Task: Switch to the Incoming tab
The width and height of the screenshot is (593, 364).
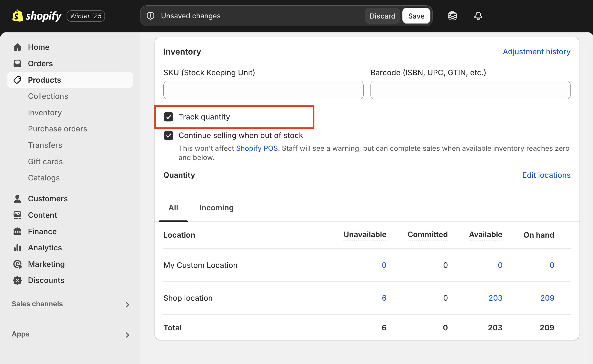Action: click(x=216, y=208)
